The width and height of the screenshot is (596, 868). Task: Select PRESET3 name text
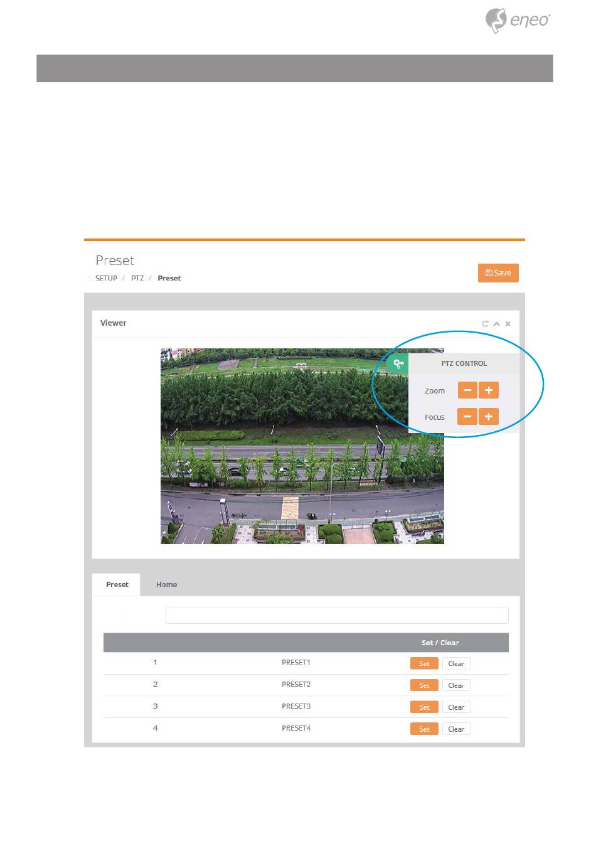tap(296, 706)
